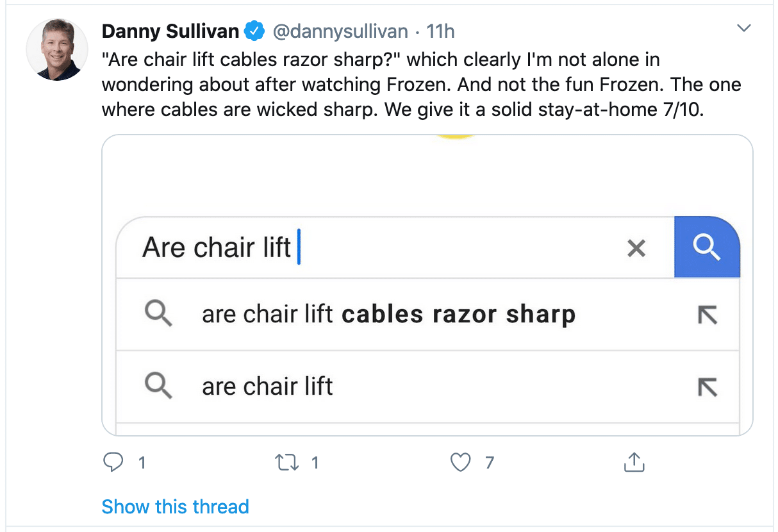Viewport: 778px width, 532px height.
Task: Expand the tweet options chevron menu
Action: (x=744, y=28)
